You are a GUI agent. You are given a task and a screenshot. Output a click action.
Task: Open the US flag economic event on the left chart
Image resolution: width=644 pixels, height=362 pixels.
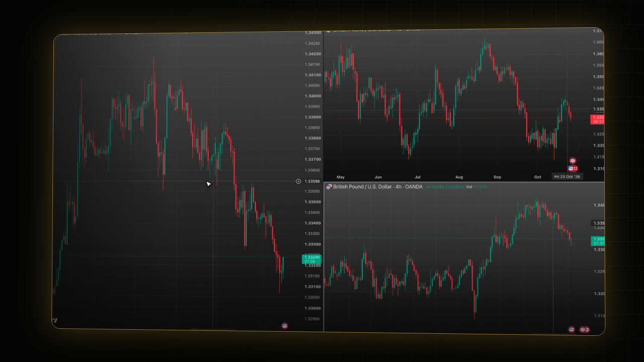click(x=285, y=326)
